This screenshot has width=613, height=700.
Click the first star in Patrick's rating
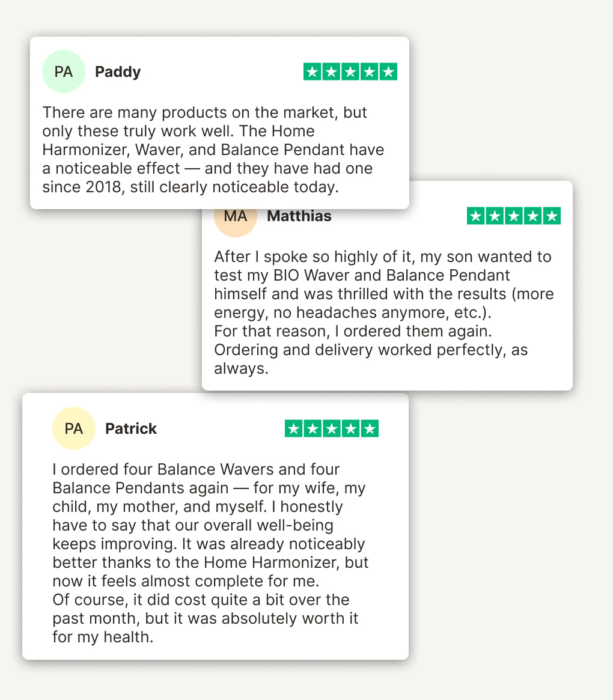(x=293, y=429)
